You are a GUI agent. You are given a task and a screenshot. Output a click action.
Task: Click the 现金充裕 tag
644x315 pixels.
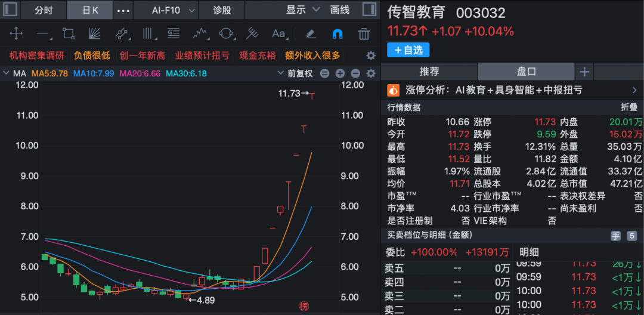[x=258, y=55]
